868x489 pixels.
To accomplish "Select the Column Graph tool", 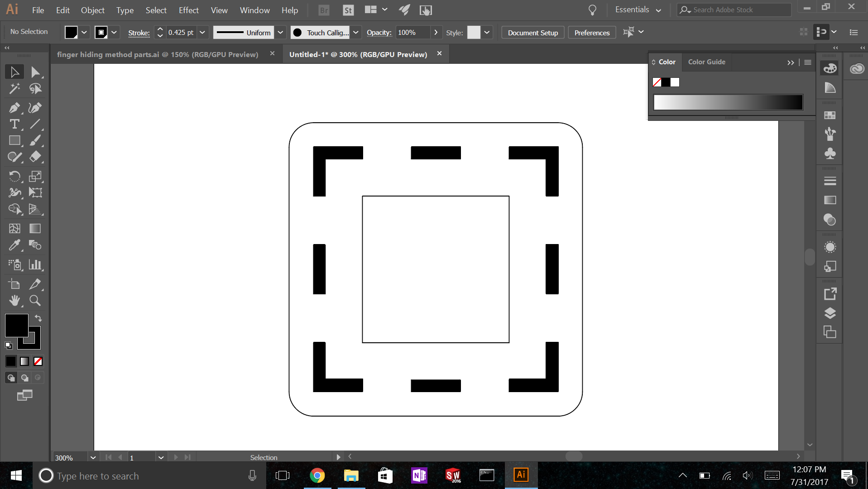I will [x=35, y=264].
